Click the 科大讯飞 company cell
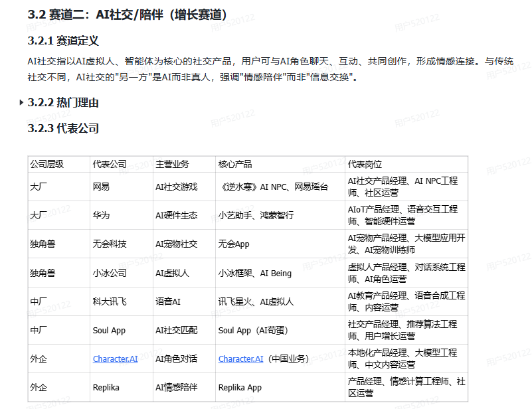The height and width of the screenshot is (409, 532). pos(110,301)
